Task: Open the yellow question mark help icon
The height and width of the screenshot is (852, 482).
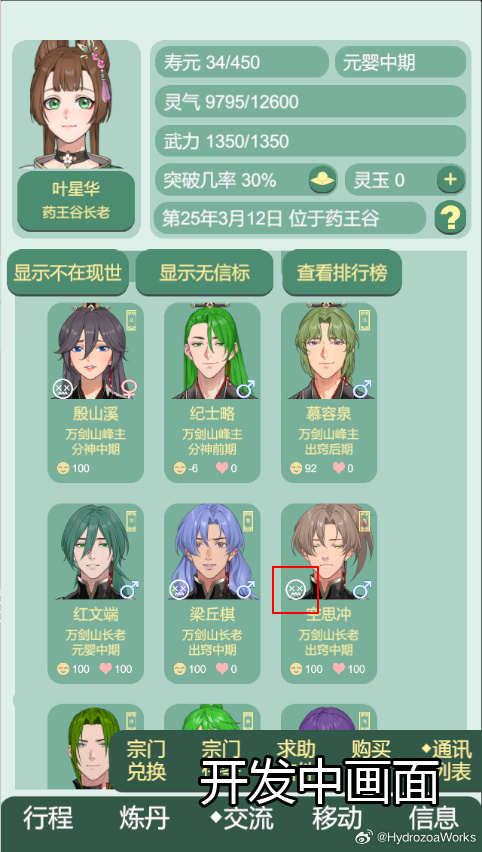Action: pyautogui.click(x=450, y=218)
